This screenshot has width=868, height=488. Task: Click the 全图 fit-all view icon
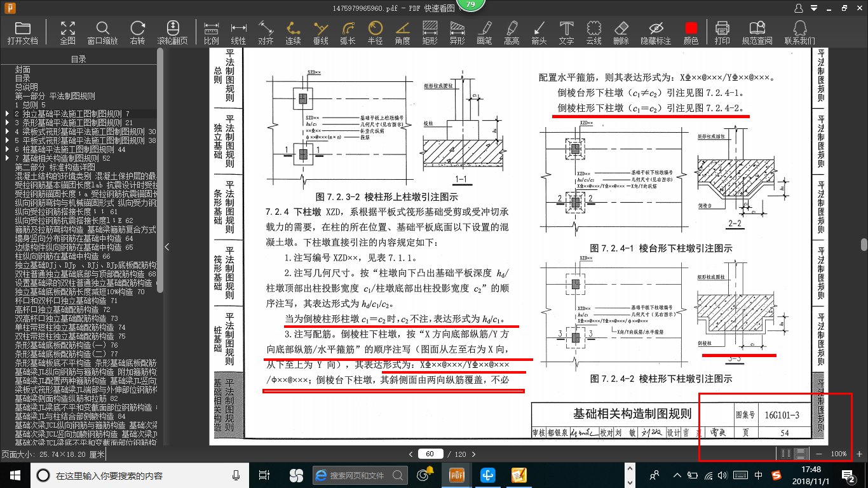pos(68,33)
